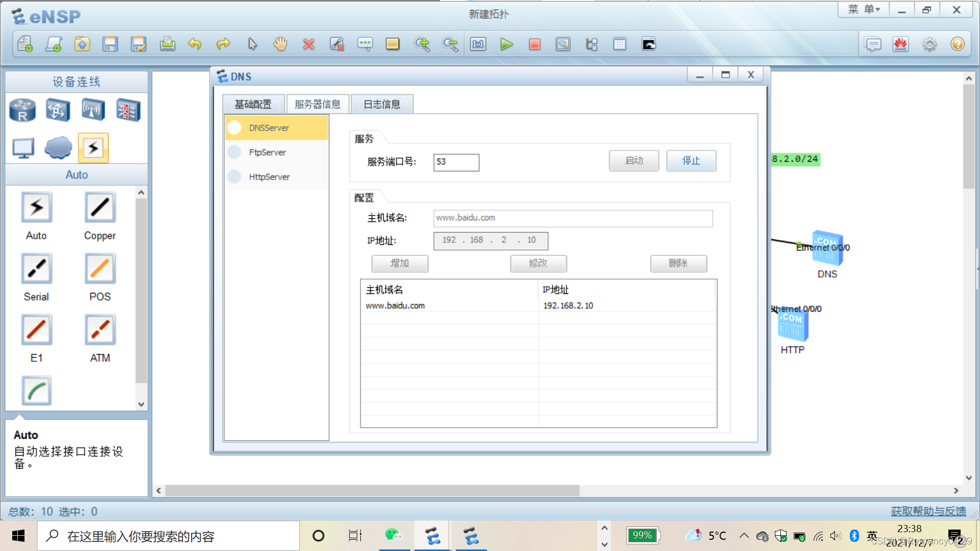
Task: Click the red Stop devices icon
Action: coord(534,44)
